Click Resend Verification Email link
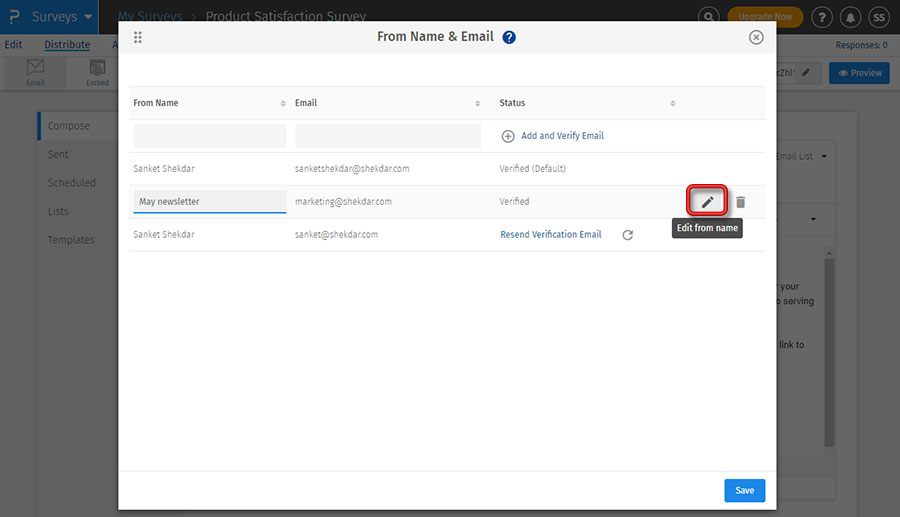Viewport: 900px width, 517px height. click(551, 235)
